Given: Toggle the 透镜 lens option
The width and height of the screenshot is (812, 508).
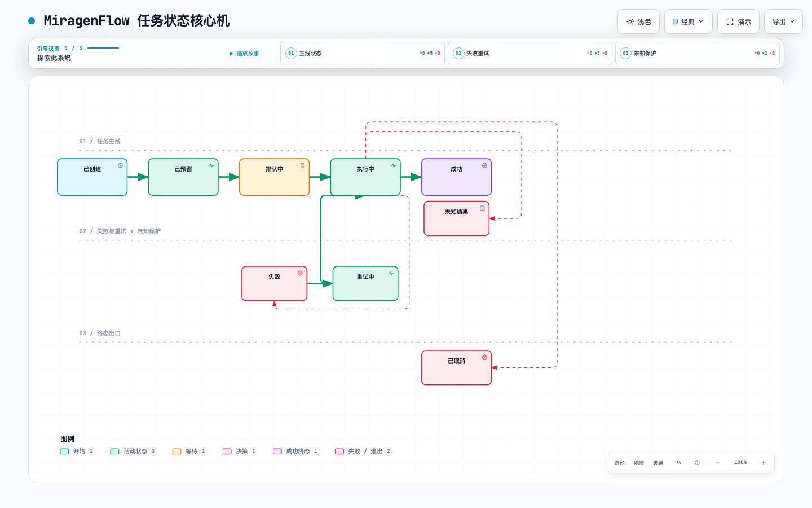Looking at the screenshot, I should 658,463.
